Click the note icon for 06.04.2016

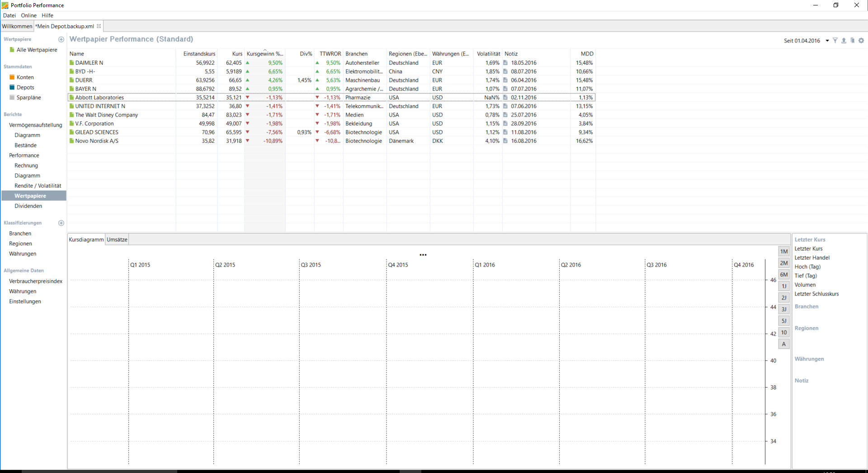(x=505, y=80)
